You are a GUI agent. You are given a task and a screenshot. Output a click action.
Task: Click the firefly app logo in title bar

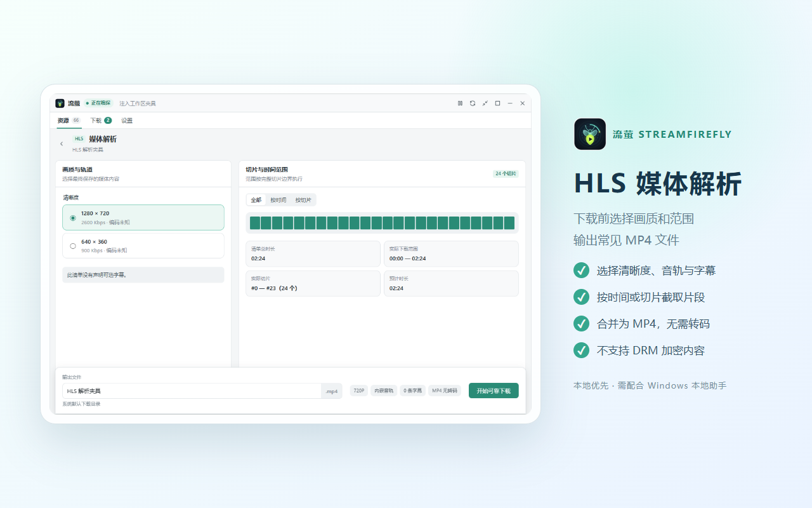coord(60,103)
